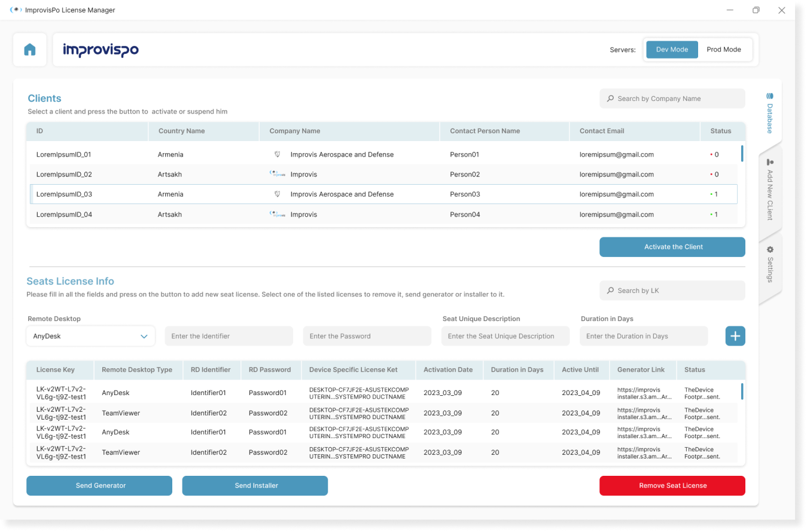This screenshot has width=807, height=532.
Task: Sort licenses by Activation Date column header
Action: pyautogui.click(x=447, y=369)
